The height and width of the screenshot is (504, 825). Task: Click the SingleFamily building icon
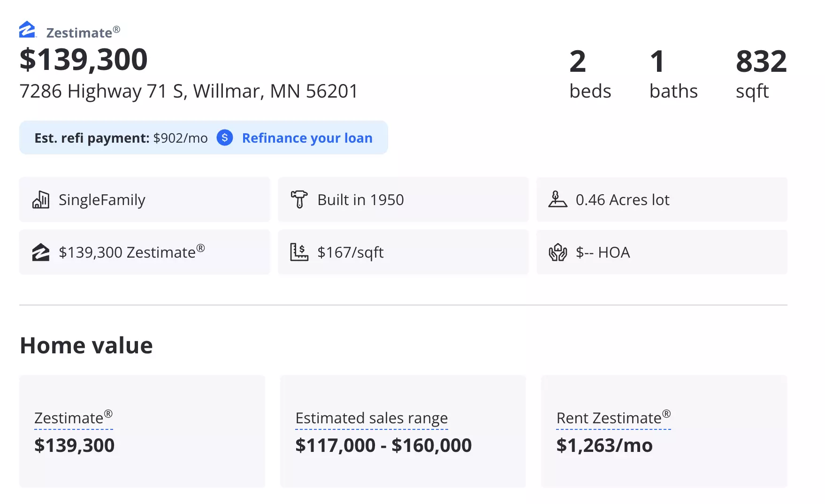coord(41,199)
